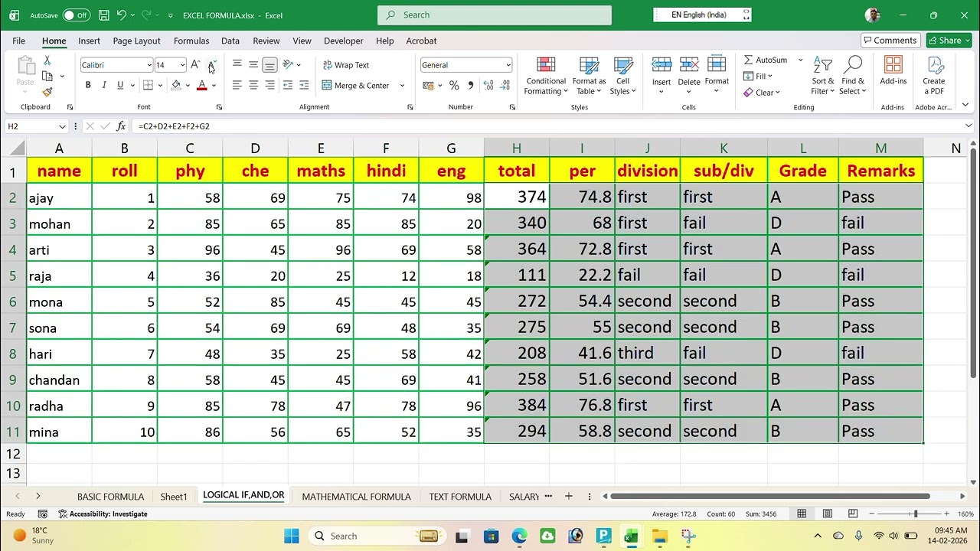Click the red Font Color button
The height and width of the screenshot is (551, 980).
[x=202, y=85]
